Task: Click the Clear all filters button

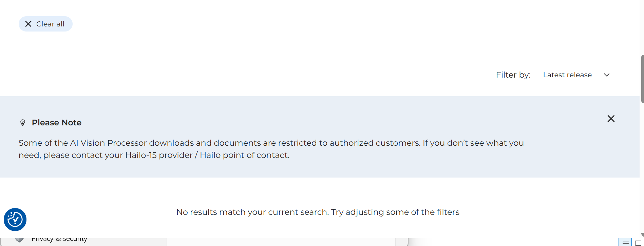Action: click(x=45, y=24)
